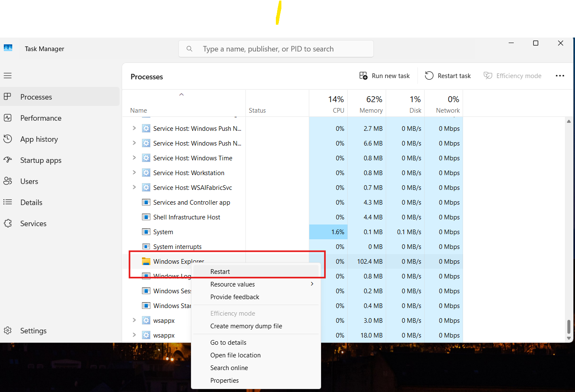Click the gear icon of Service Host: Workstation
The image size is (575, 392).
pyautogui.click(x=146, y=173)
